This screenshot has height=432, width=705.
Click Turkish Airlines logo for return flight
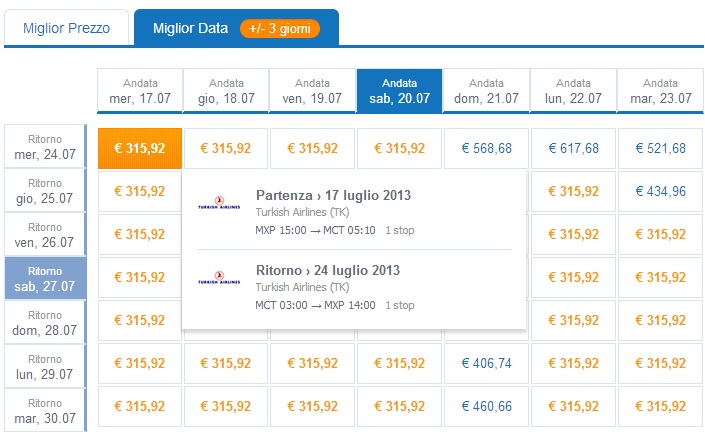(219, 278)
